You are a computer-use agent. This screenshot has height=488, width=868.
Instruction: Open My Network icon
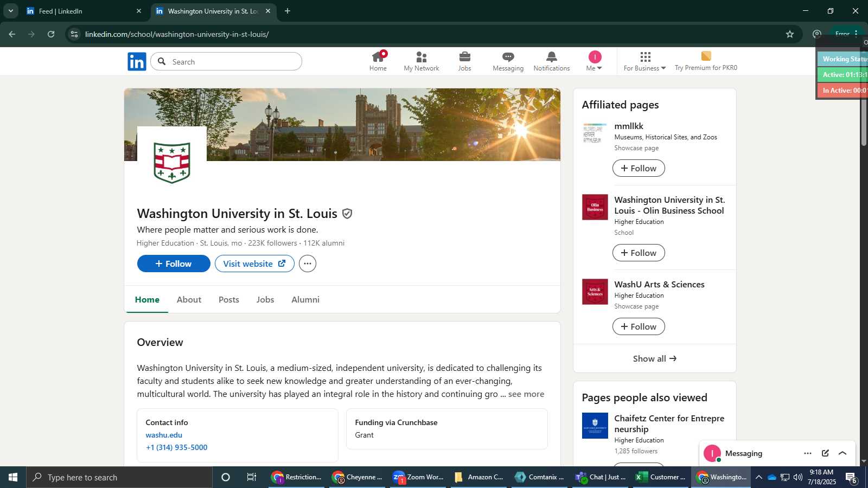click(422, 61)
